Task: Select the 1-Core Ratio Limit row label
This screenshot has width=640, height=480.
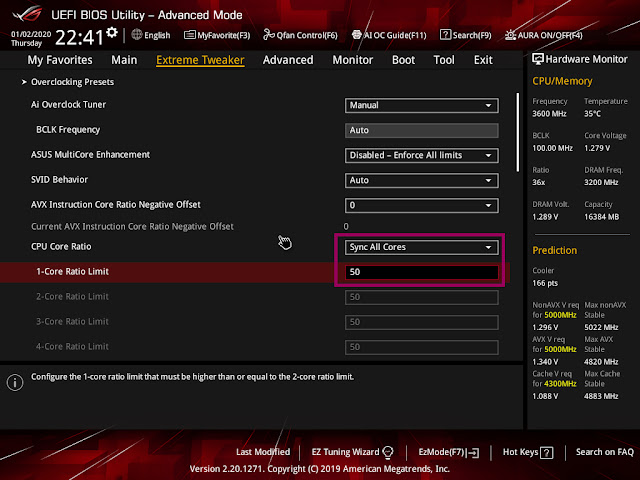Action: coord(72,272)
